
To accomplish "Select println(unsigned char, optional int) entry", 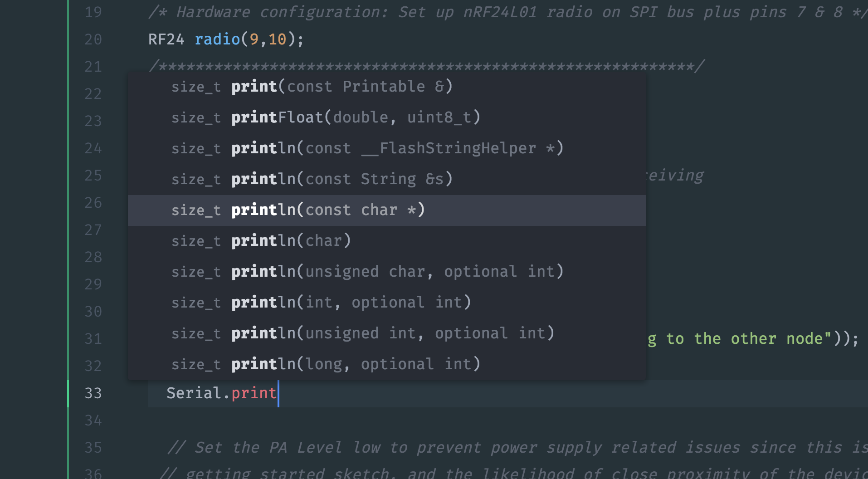I will tap(386, 272).
